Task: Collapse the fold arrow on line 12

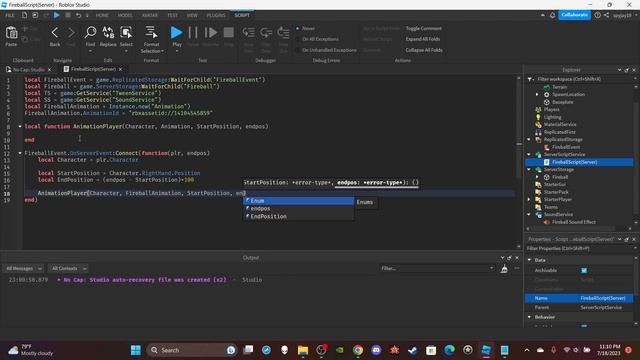Action: (20, 153)
